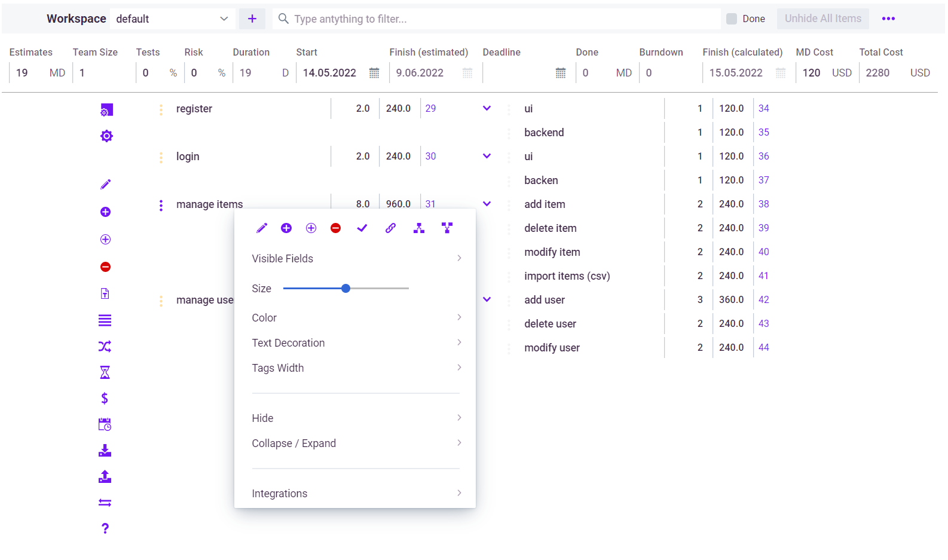Click outlined plus icon in context menu
The height and width of the screenshot is (560, 948).
(x=311, y=228)
